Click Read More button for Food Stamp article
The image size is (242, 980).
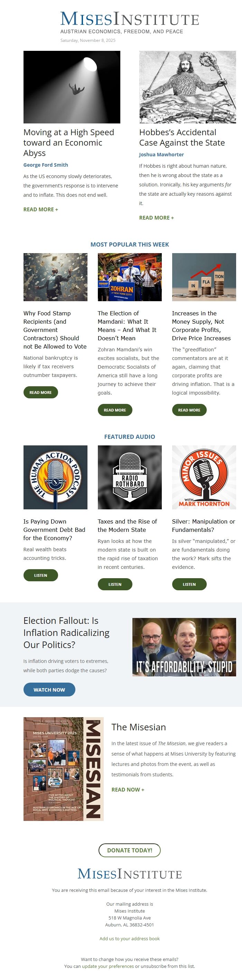[41, 392]
